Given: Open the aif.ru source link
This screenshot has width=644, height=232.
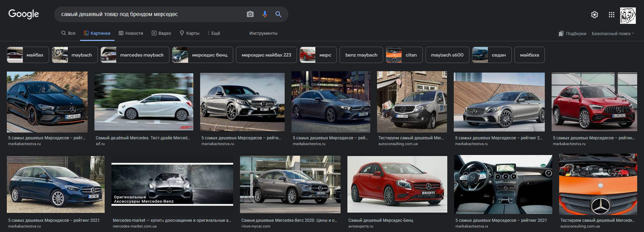Looking at the screenshot, I should [100, 144].
